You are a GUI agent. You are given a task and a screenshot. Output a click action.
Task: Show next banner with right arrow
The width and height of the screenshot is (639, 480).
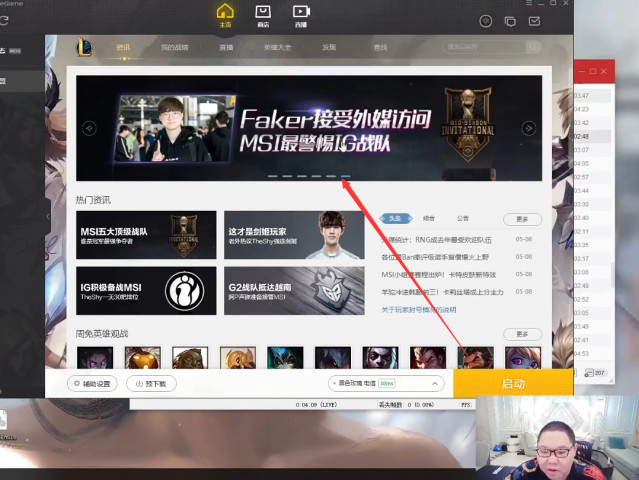point(529,128)
